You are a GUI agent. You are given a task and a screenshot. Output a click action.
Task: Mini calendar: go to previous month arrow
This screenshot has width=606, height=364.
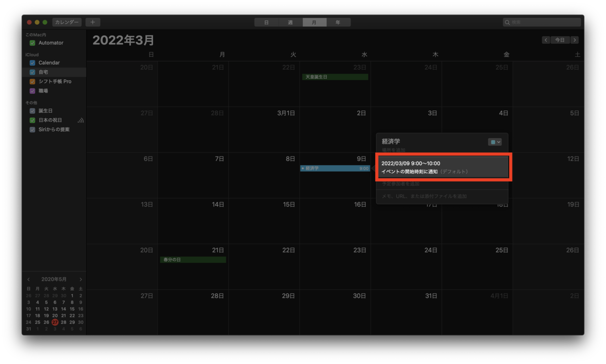[28, 279]
